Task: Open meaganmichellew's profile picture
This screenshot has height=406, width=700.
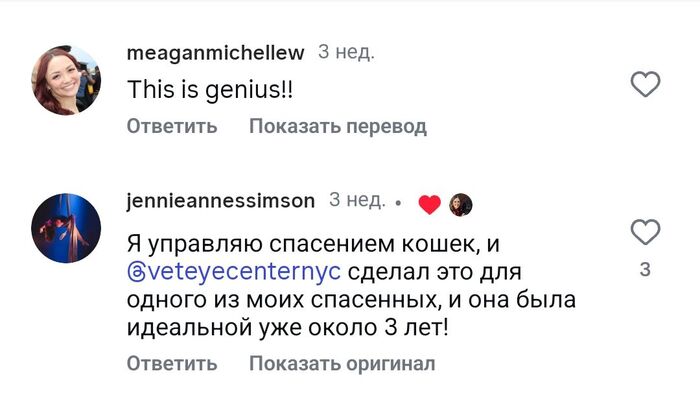Action: click(67, 81)
